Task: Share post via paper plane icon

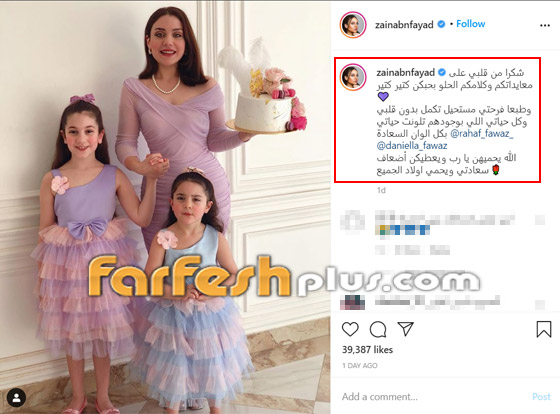Action: click(405, 329)
